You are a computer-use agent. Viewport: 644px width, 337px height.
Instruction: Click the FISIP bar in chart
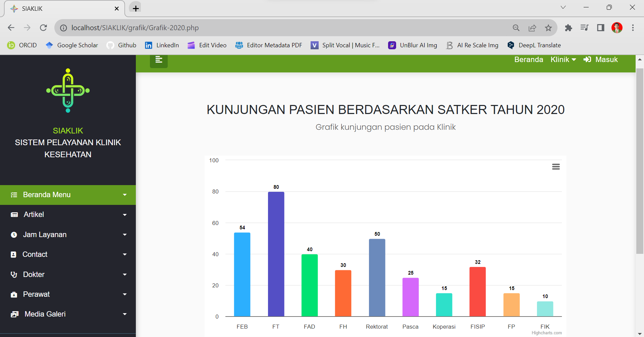tap(478, 292)
